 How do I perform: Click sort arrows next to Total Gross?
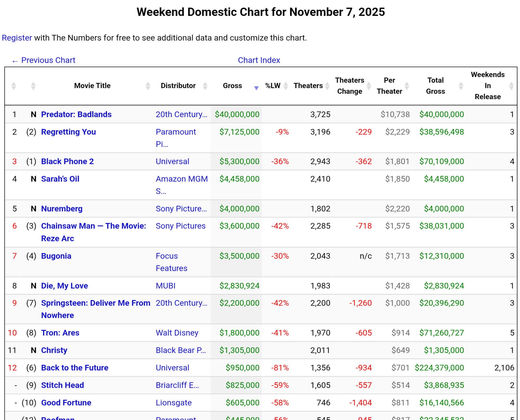(x=461, y=86)
